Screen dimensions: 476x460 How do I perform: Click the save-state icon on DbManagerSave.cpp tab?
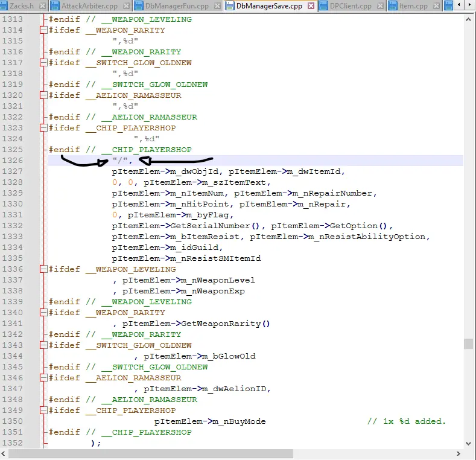(x=230, y=6)
